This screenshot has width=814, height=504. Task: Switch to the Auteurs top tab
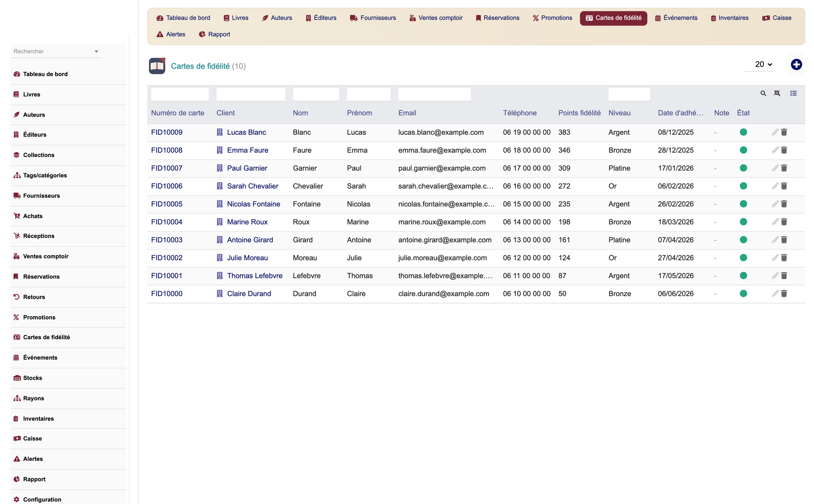(x=277, y=18)
